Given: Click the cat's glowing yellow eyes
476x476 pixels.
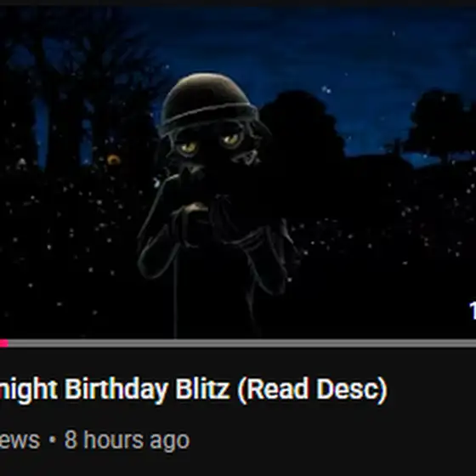Looking at the screenshot, I should click(210, 144).
